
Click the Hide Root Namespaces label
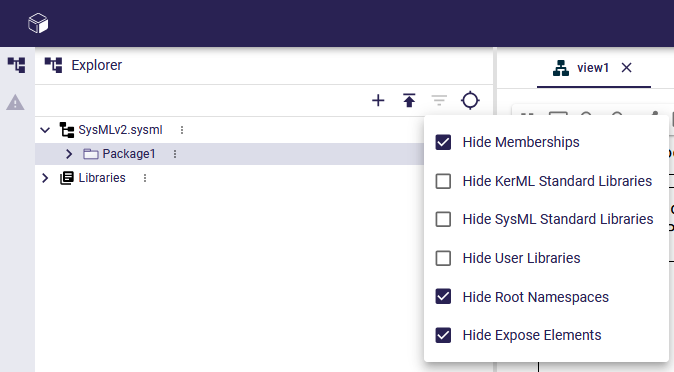coord(536,297)
